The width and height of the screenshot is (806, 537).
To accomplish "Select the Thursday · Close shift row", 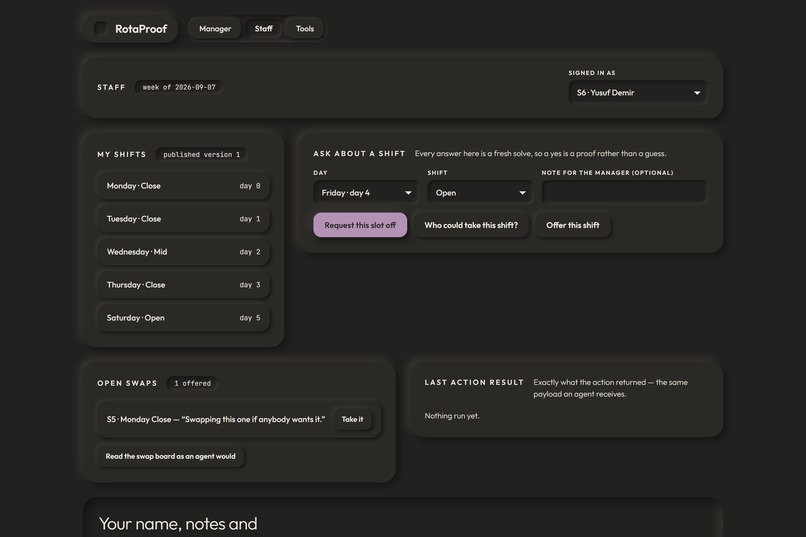I will (184, 285).
